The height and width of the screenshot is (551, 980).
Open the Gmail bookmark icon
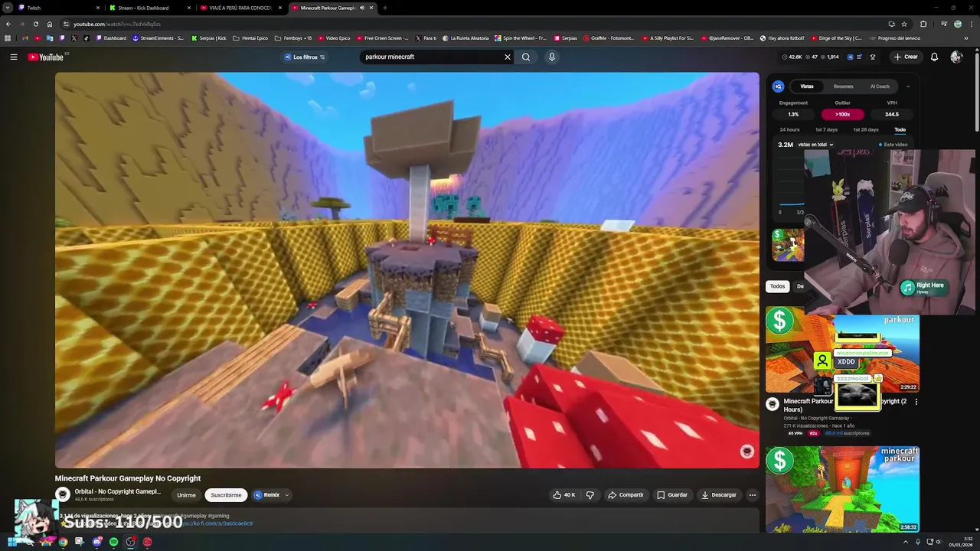click(x=25, y=38)
